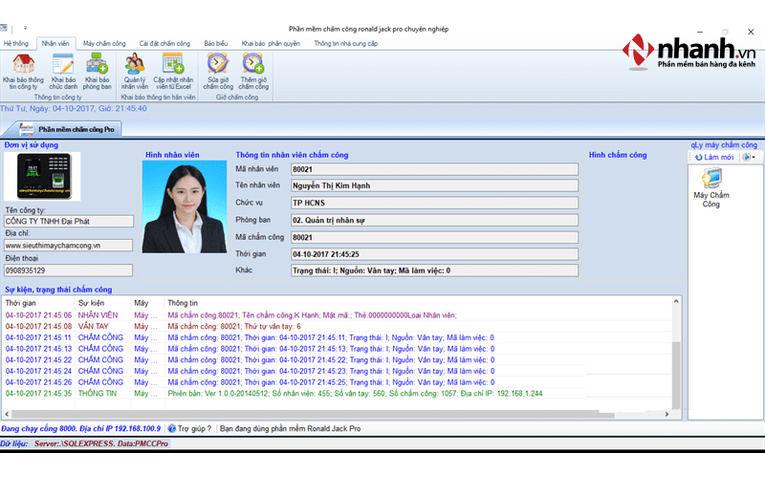Open the Cài đặt chấm công tab

click(x=164, y=43)
